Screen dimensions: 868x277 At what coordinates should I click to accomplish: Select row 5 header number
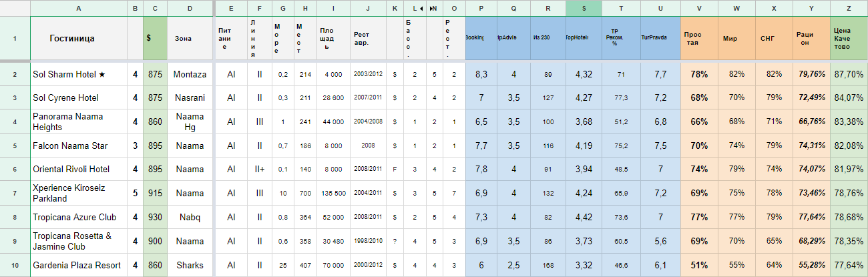click(15, 146)
